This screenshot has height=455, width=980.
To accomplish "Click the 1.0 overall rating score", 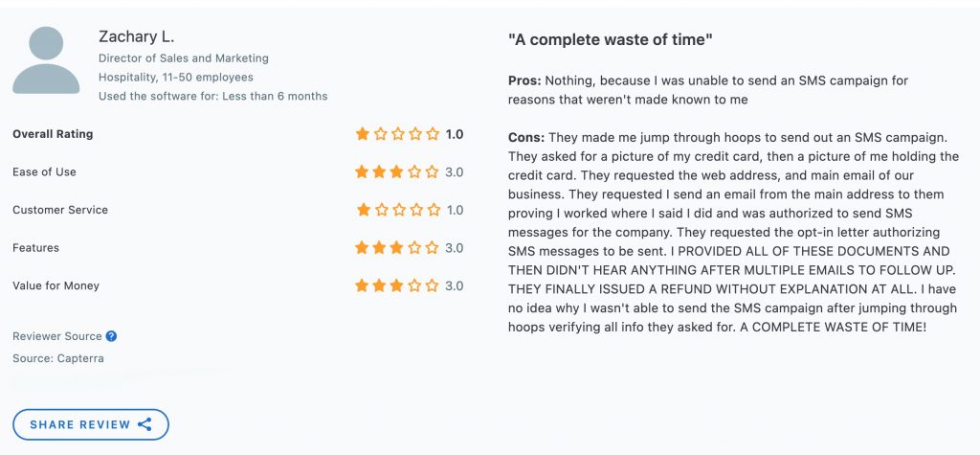I will tap(455, 134).
